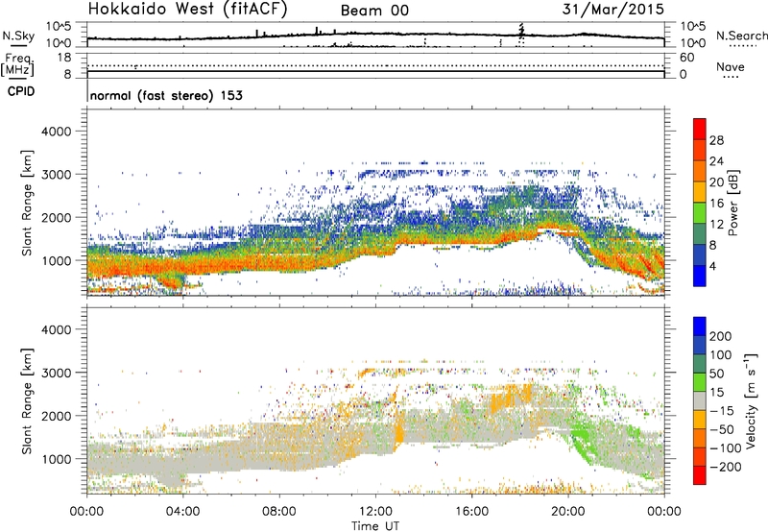
Task: Click the velocity range-time plot area
Action: (x=375, y=400)
